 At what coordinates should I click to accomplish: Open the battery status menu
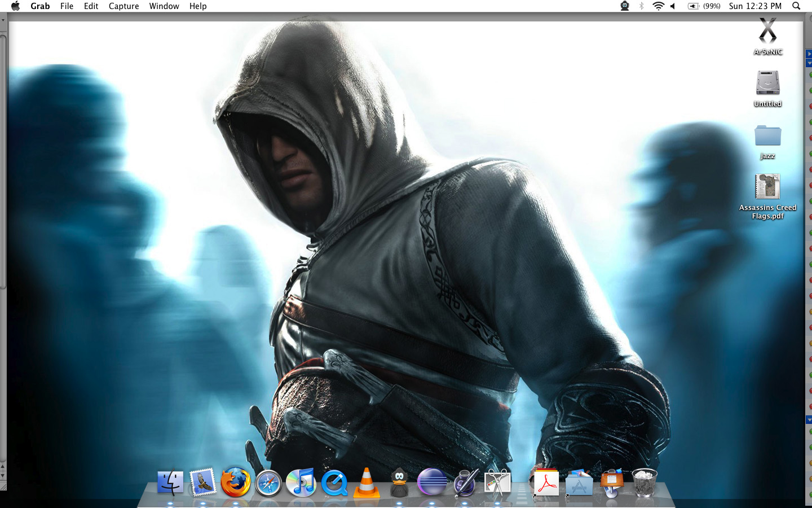click(693, 6)
